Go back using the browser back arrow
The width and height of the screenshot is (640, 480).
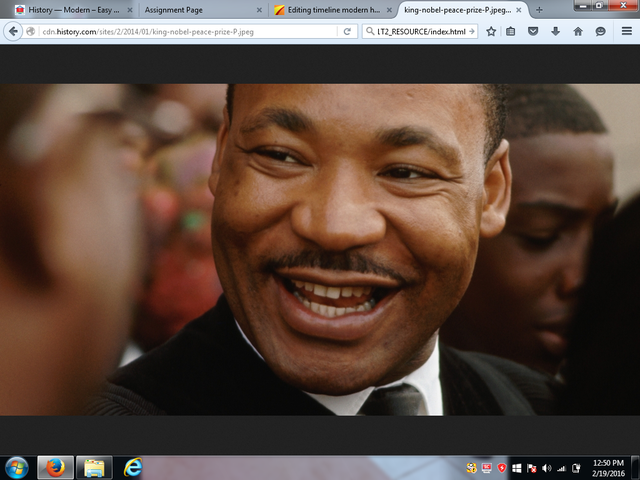13,31
